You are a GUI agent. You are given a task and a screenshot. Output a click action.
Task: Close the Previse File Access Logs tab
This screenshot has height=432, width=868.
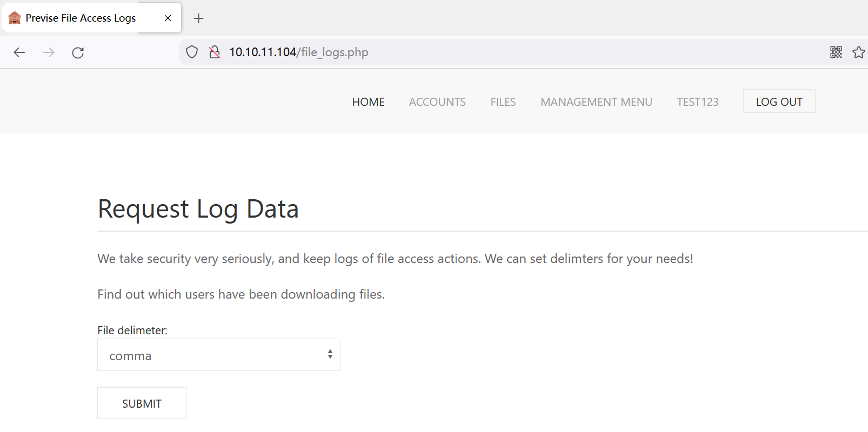coord(168,18)
